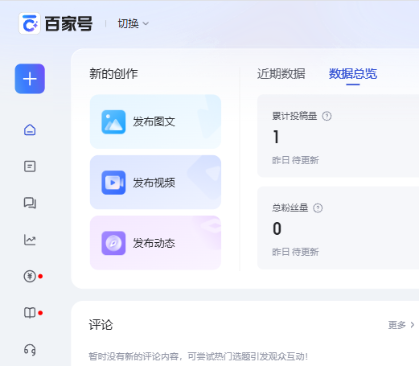Open data analytics chart icon in sidebar
The width and height of the screenshot is (419, 366).
30,240
